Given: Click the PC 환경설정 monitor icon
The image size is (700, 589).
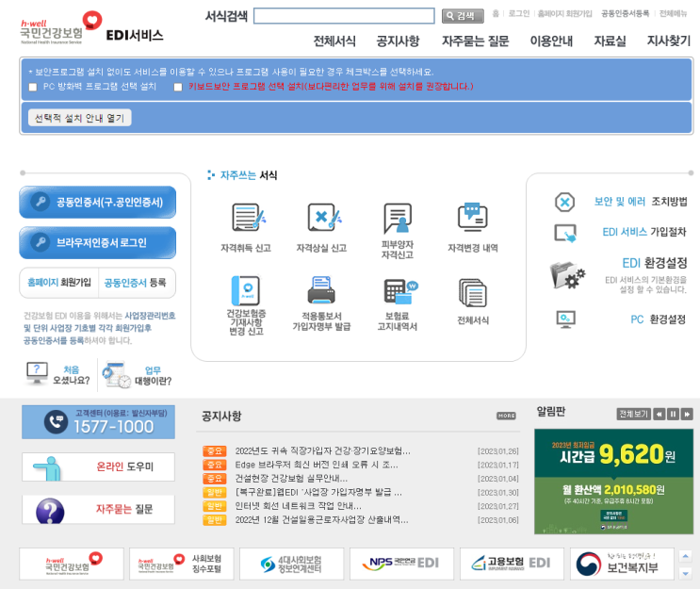Looking at the screenshot, I should coord(565,319).
